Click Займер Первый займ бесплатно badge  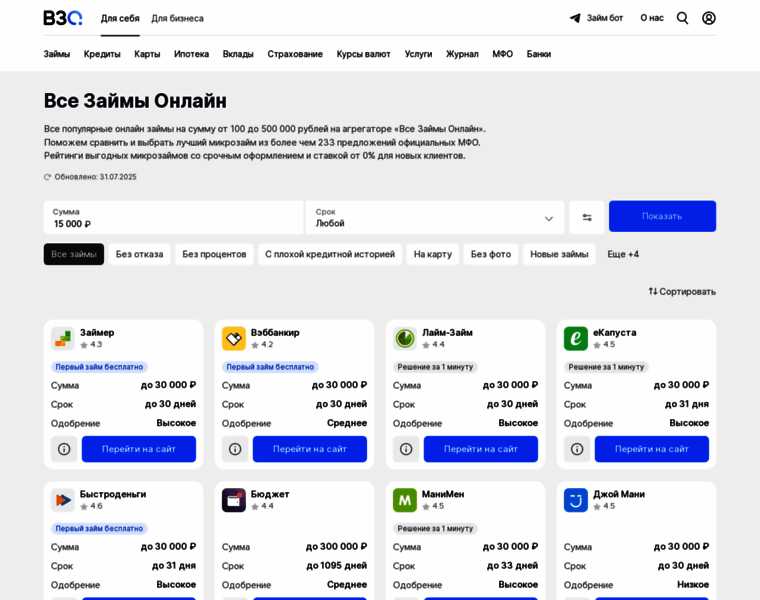(99, 367)
